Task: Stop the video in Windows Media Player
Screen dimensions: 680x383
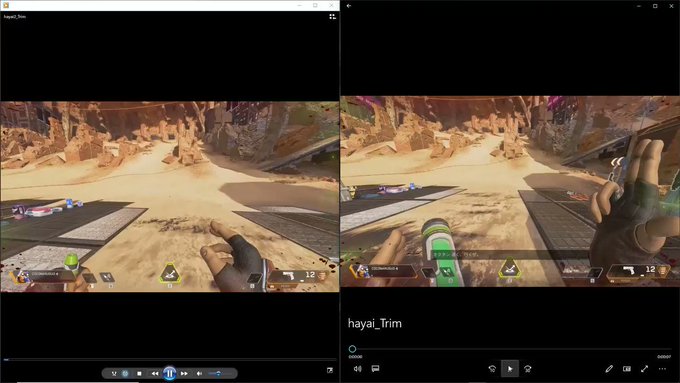Action: pyautogui.click(x=139, y=373)
